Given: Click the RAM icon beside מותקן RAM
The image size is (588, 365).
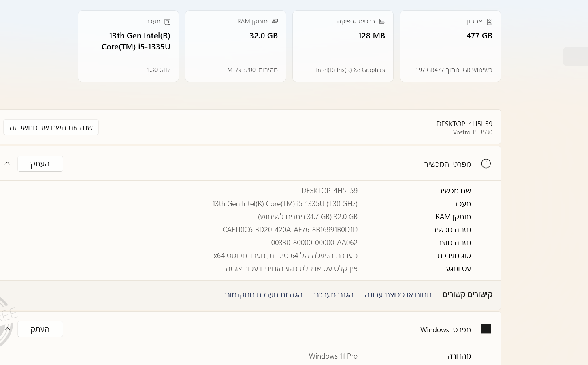Looking at the screenshot, I should click(275, 21).
